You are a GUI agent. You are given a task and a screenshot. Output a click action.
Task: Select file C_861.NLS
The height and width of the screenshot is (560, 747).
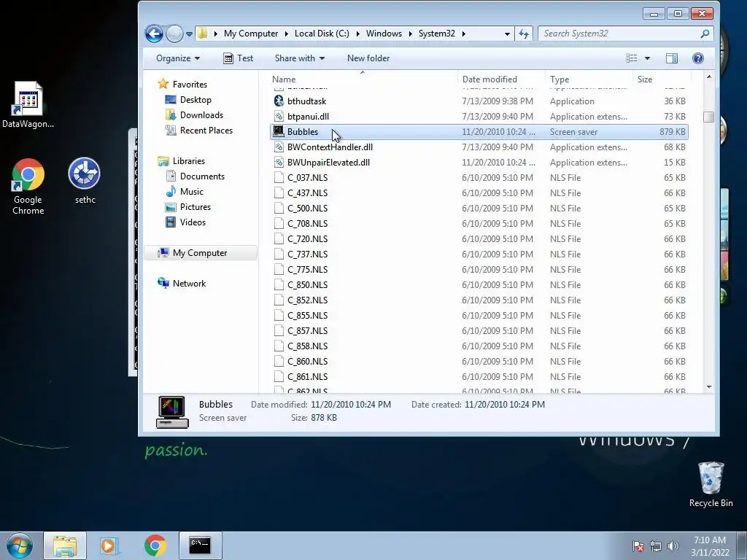click(307, 377)
